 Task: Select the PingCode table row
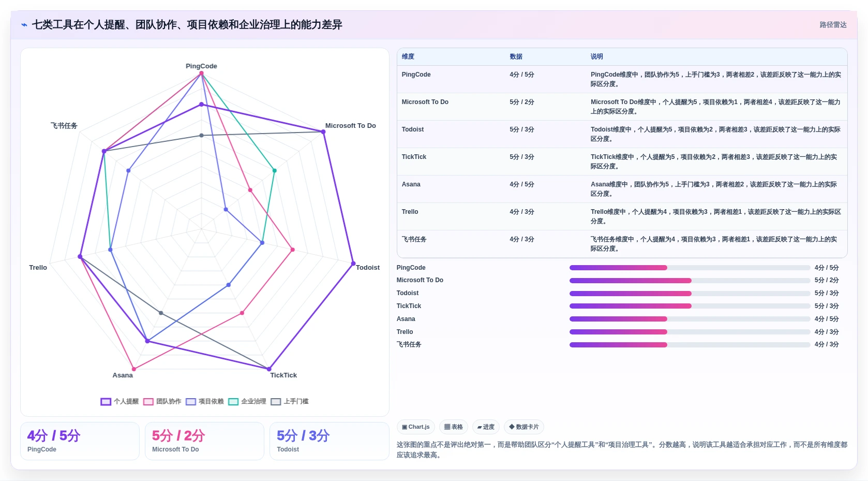pyautogui.click(x=622, y=79)
